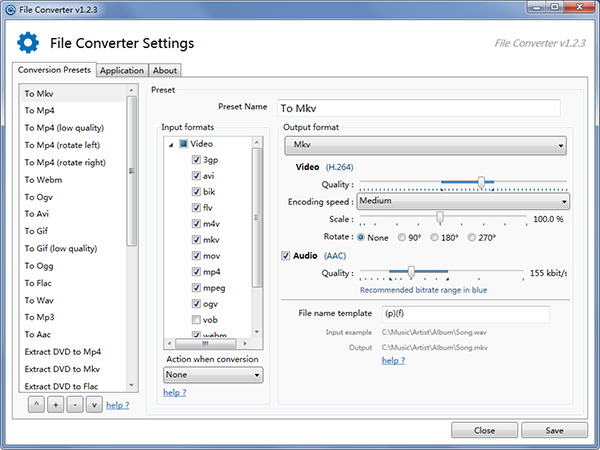Click the video Scale slider handle

440,218
